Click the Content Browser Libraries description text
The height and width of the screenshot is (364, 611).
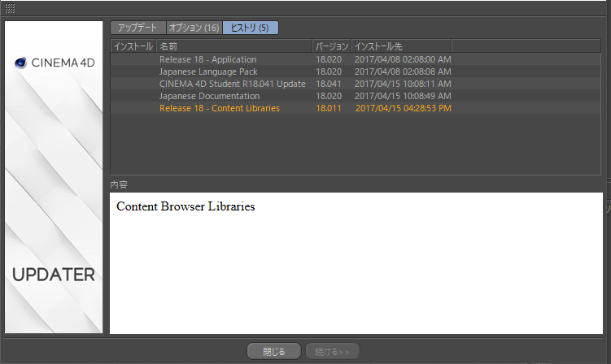pyautogui.click(x=185, y=206)
